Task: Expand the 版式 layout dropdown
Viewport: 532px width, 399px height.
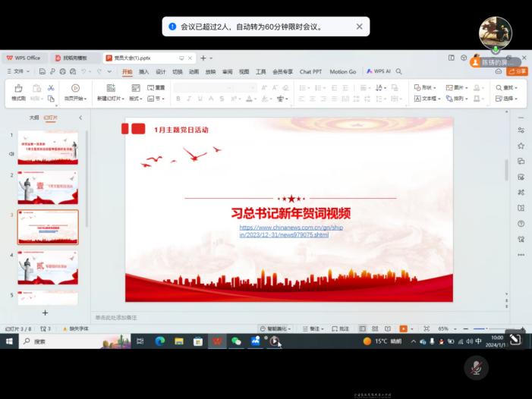Action: [136, 99]
